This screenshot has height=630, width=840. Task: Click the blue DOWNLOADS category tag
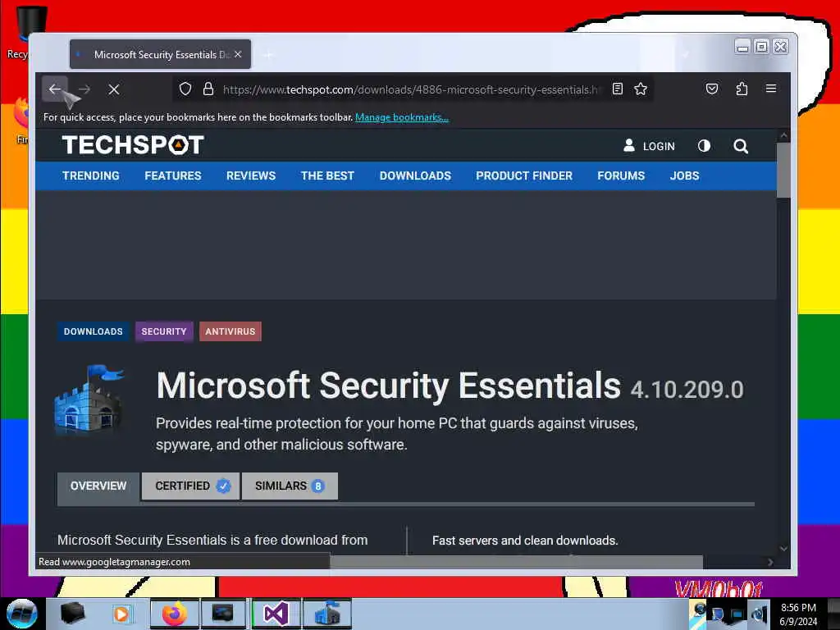tap(94, 331)
